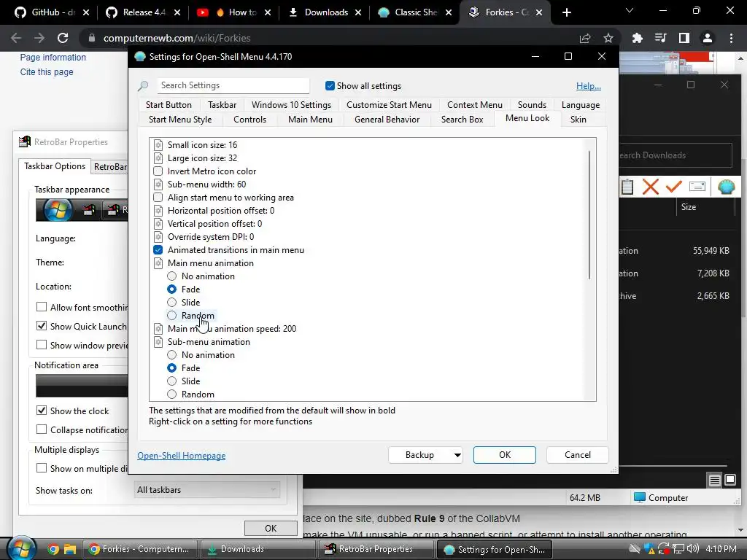Enable Invert Metro icon color
The image size is (747, 560).
[158, 171]
